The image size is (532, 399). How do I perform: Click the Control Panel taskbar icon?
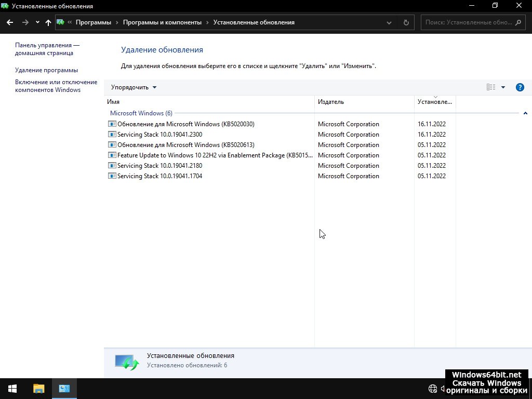[64, 389]
